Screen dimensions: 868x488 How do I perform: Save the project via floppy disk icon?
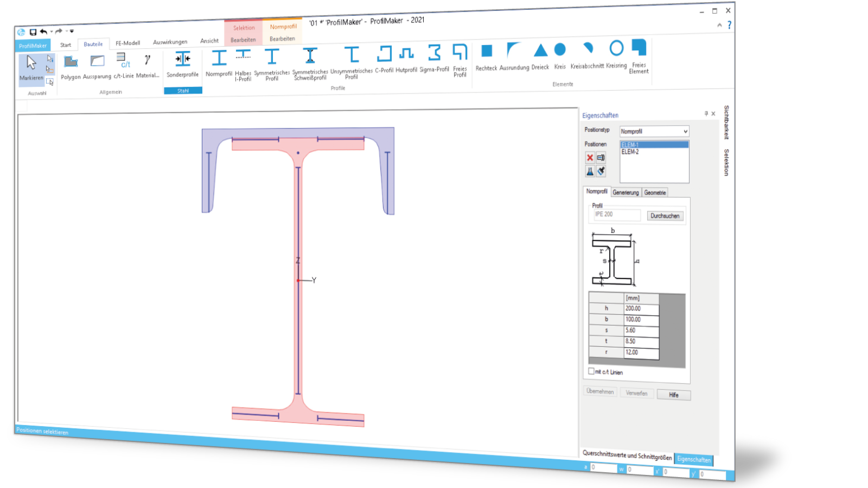coord(33,32)
